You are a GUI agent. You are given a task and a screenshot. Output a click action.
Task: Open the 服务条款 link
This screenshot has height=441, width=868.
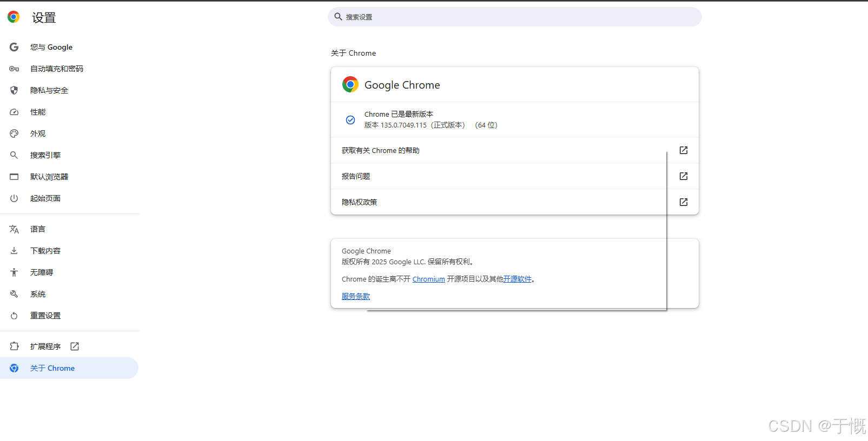point(356,296)
